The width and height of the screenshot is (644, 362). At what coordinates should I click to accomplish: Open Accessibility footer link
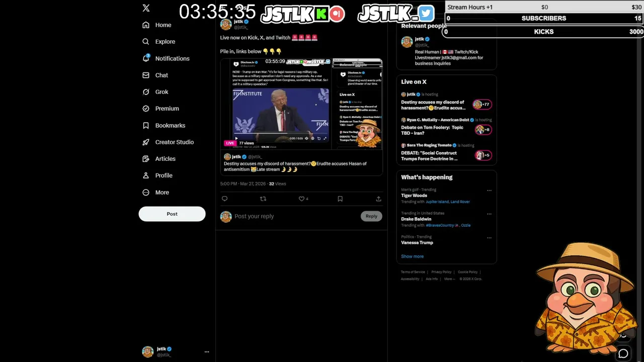click(x=410, y=279)
